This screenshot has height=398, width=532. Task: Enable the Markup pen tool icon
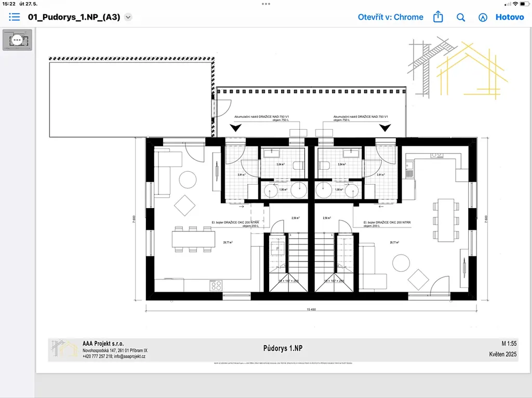point(483,17)
